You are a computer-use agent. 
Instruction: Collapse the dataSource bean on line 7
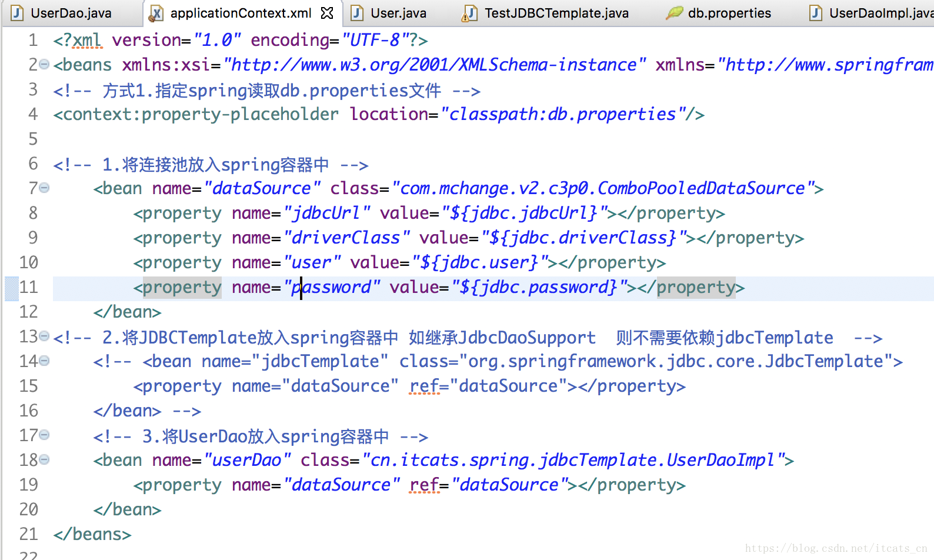44,188
